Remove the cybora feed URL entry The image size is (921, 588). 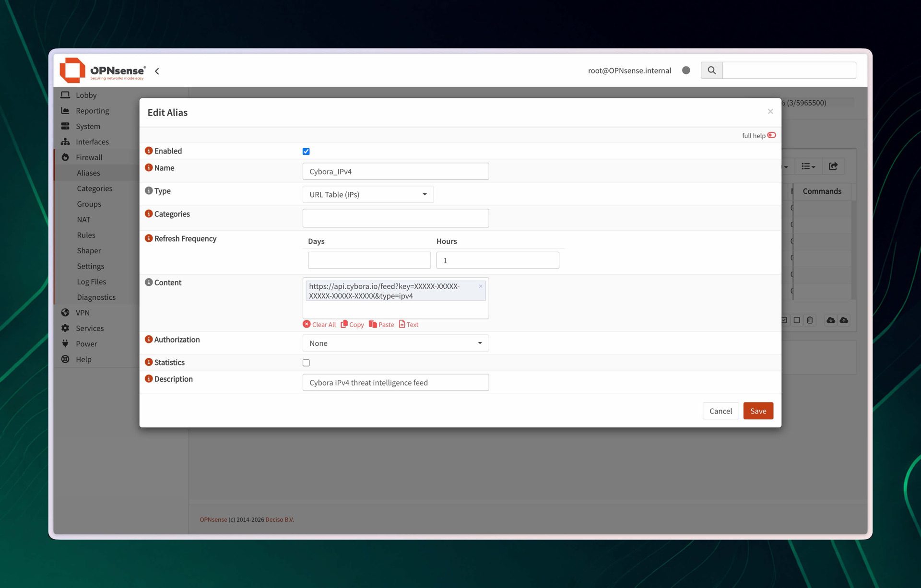[480, 286]
